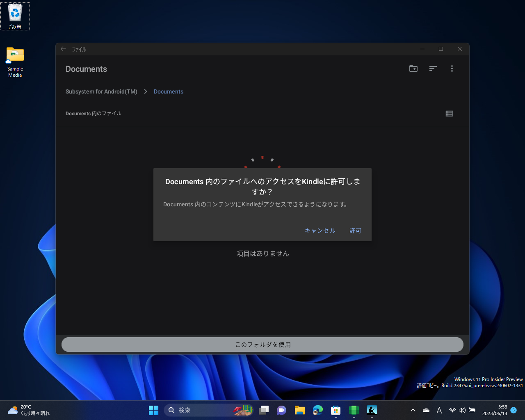Click the ファイル title bar label

tap(78, 49)
